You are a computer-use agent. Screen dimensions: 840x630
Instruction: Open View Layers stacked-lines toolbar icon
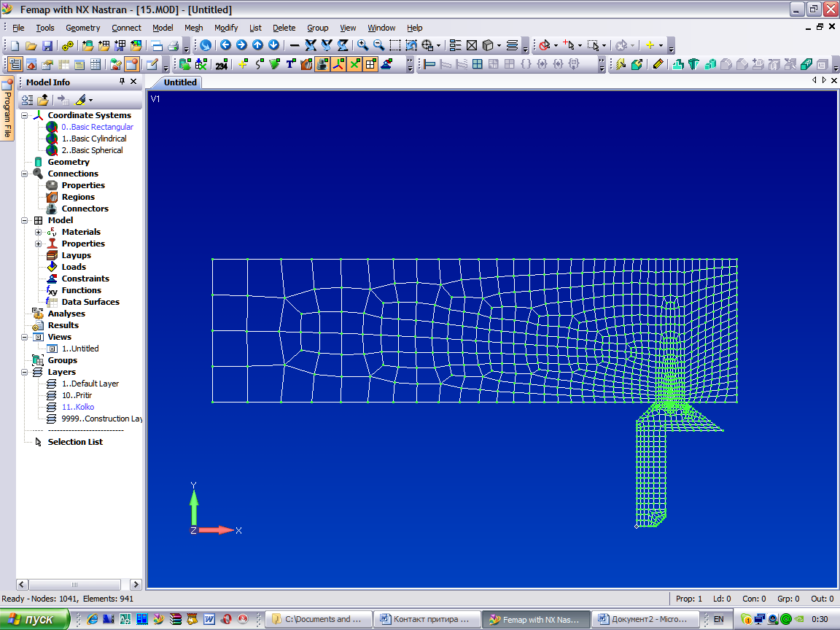tap(512, 45)
